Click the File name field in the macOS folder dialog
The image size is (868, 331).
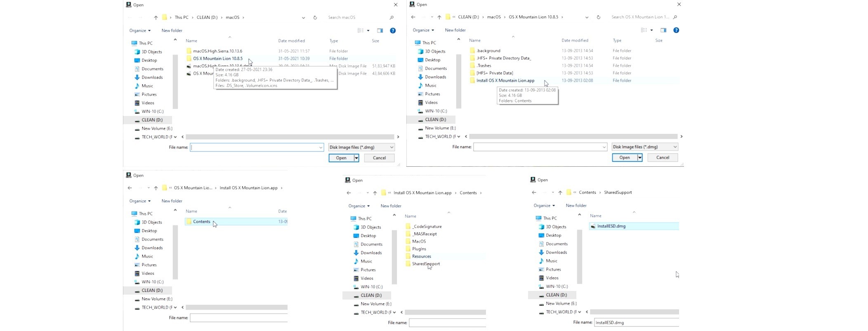pos(257,147)
